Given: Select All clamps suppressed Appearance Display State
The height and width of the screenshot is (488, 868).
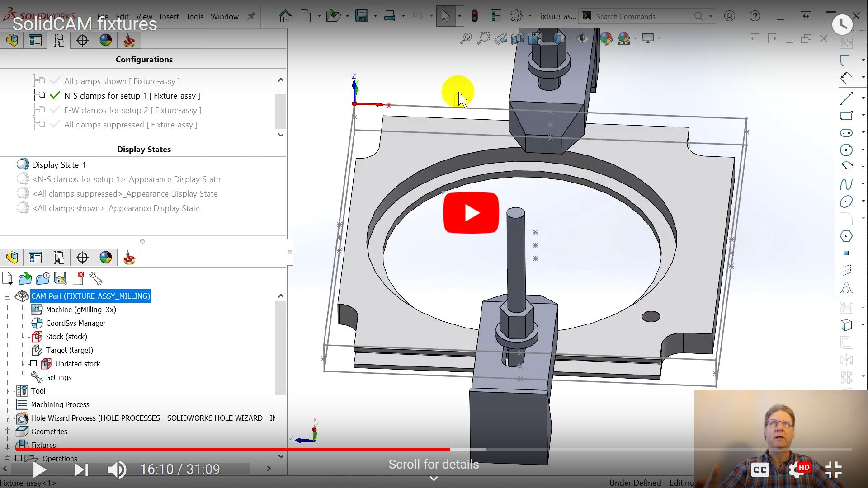Looking at the screenshot, I should pos(125,194).
